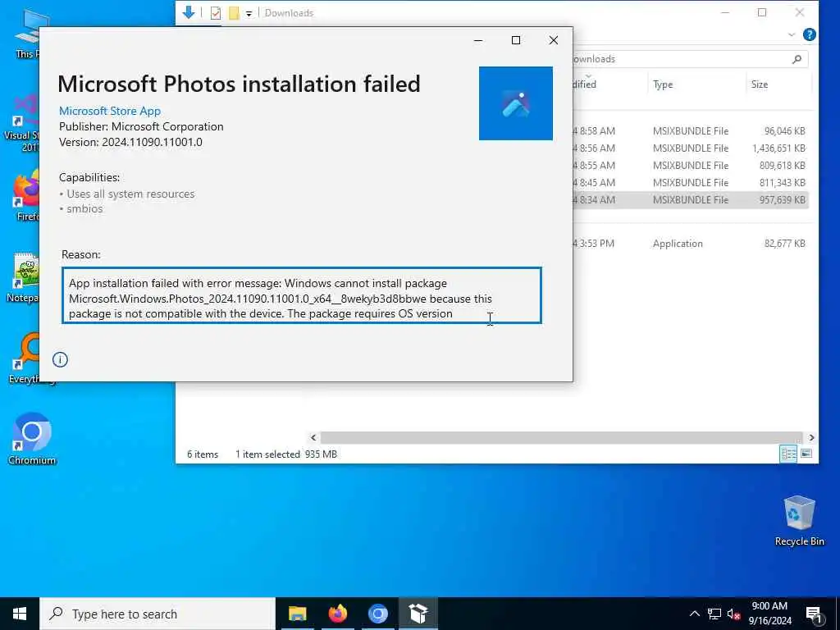Viewport: 840px width, 630px height.
Task: Select the 811,343 KB MSIXBUNDLE file row
Action: click(690, 182)
